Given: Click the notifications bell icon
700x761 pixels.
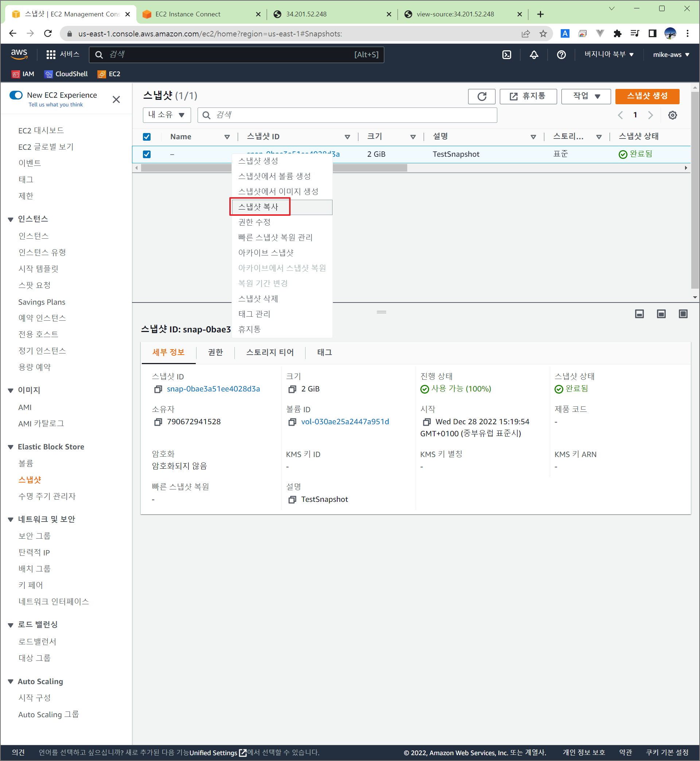Looking at the screenshot, I should 534,55.
